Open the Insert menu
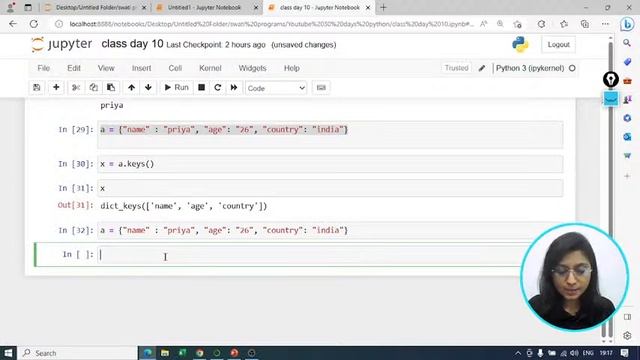640x360 pixels. coord(142,68)
